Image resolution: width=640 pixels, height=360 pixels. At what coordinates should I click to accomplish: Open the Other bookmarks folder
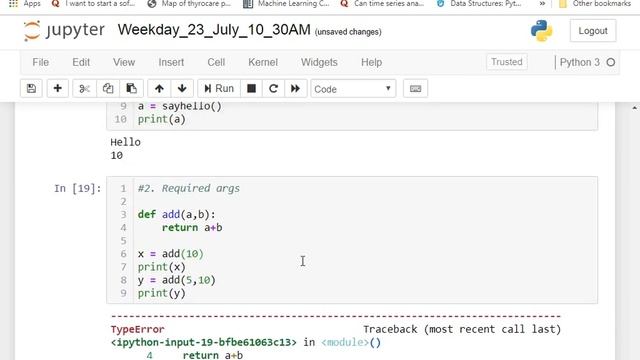(595, 4)
